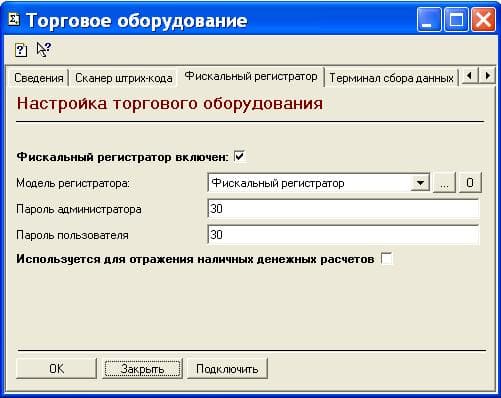Open the help icon in the toolbar
The image size is (501, 398).
(21, 50)
